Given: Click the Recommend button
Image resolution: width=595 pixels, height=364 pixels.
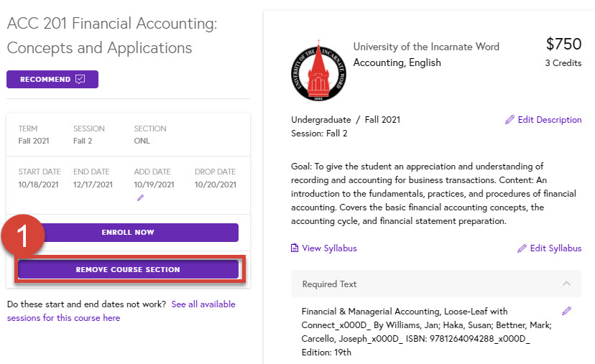Looking at the screenshot, I should (52, 79).
